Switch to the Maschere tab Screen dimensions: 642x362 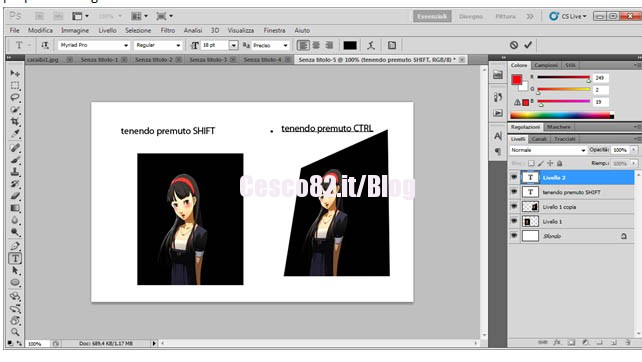(x=558, y=127)
